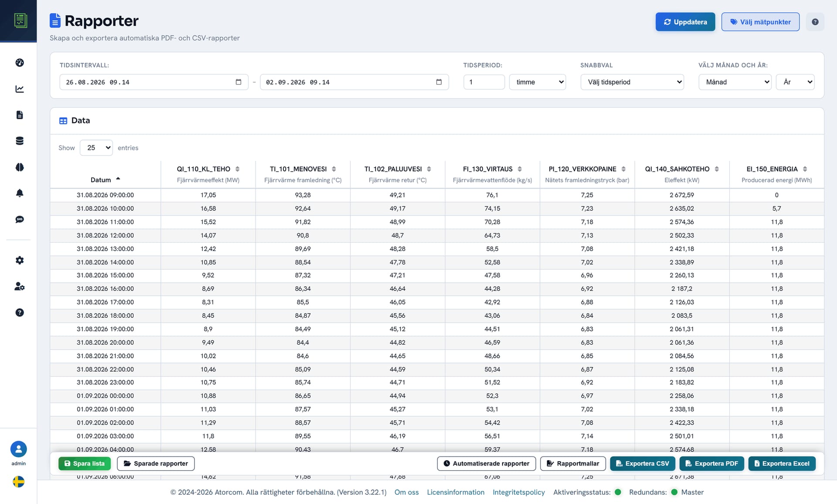837x504 pixels.
Task: Open the År dropdown
Action: (795, 82)
